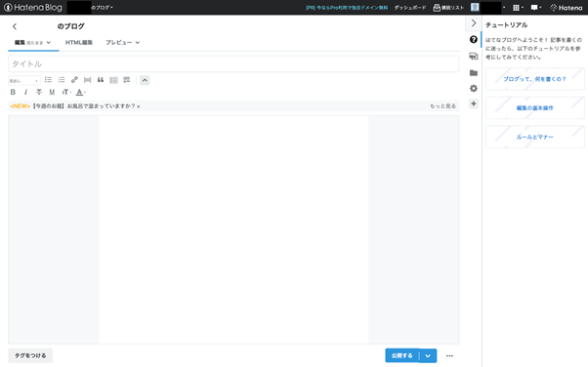
Task: Open the more options ellipsis menu
Action: (x=449, y=355)
